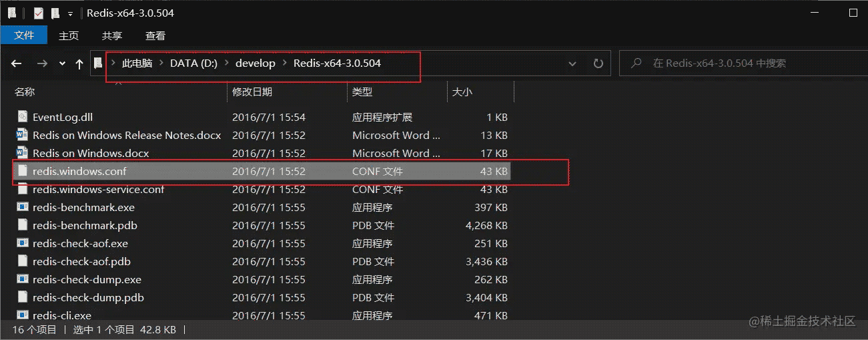The height and width of the screenshot is (340, 868).
Task: Click file name redis-benchmark.pdb
Action: click(85, 225)
